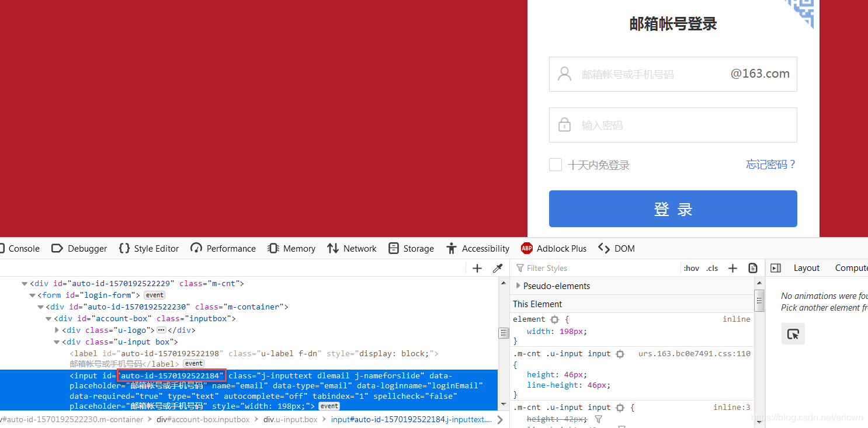Collapse the div account-box node
The width and height of the screenshot is (868, 428).
pyautogui.click(x=49, y=319)
